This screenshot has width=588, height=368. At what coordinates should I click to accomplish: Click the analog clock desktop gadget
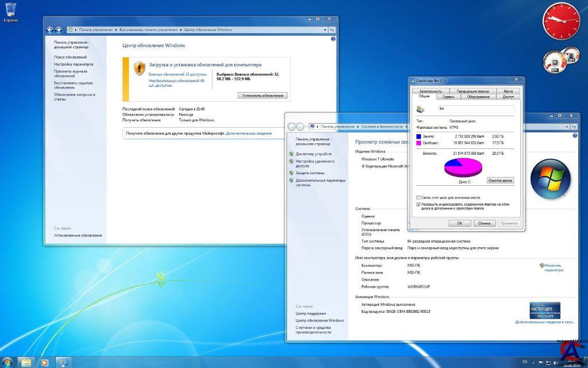[x=561, y=20]
